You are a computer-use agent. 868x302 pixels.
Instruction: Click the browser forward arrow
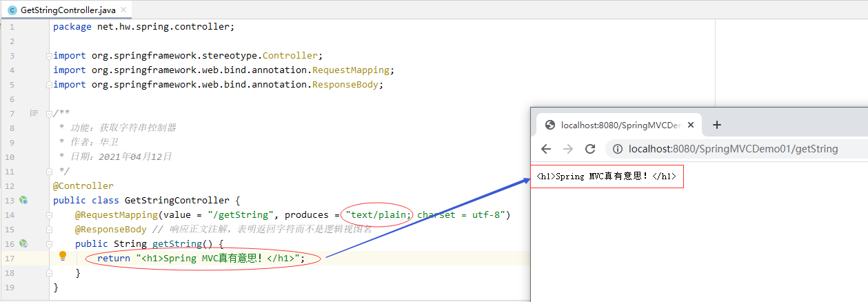[x=568, y=149]
